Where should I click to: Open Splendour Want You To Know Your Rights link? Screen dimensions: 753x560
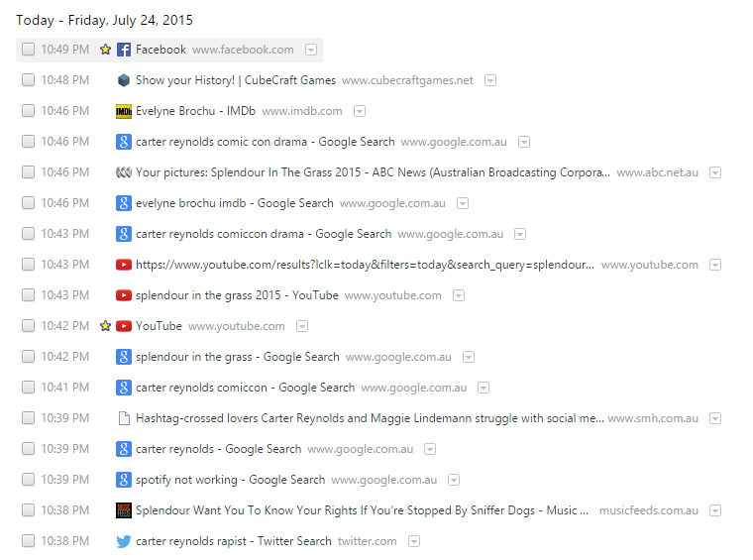362,510
